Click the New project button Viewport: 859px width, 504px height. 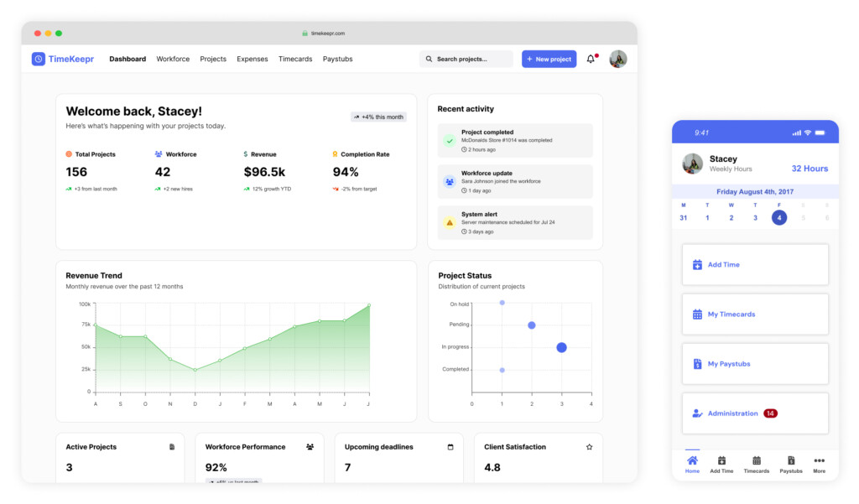[x=549, y=60]
